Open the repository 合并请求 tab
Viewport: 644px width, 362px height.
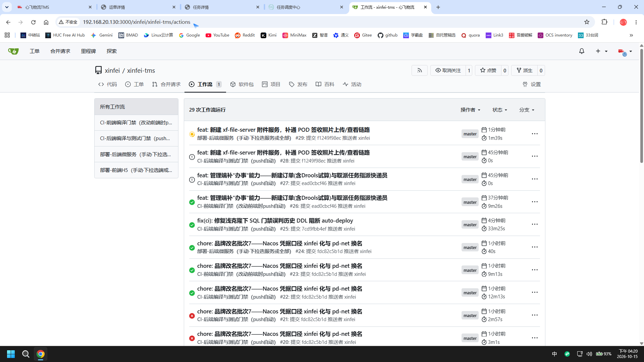click(x=166, y=84)
